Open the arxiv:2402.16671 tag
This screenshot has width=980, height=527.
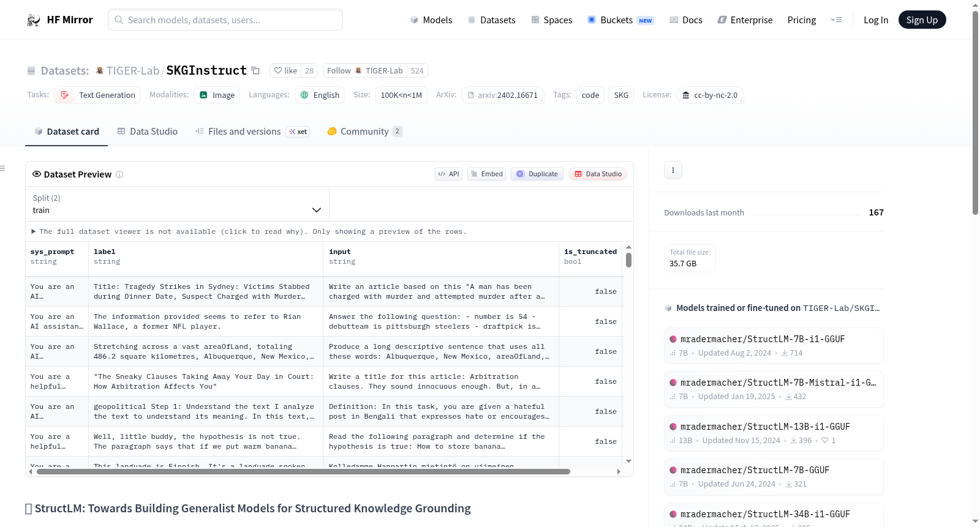pyautogui.click(x=502, y=95)
